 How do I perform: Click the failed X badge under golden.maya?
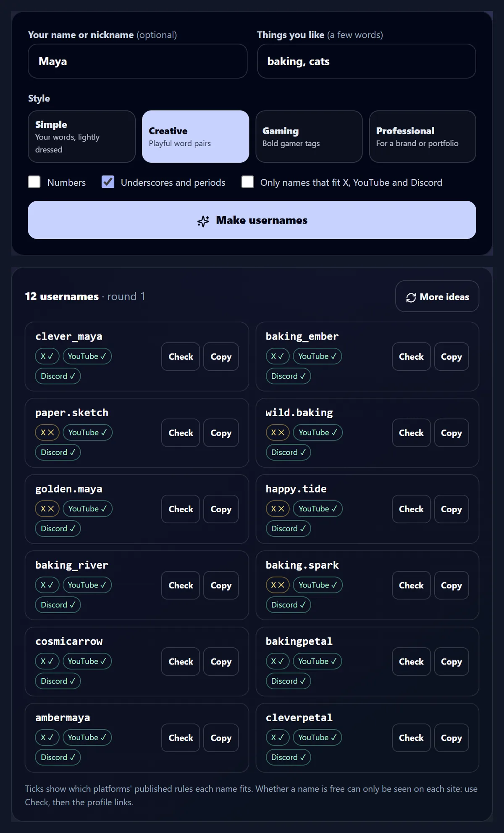tap(47, 509)
